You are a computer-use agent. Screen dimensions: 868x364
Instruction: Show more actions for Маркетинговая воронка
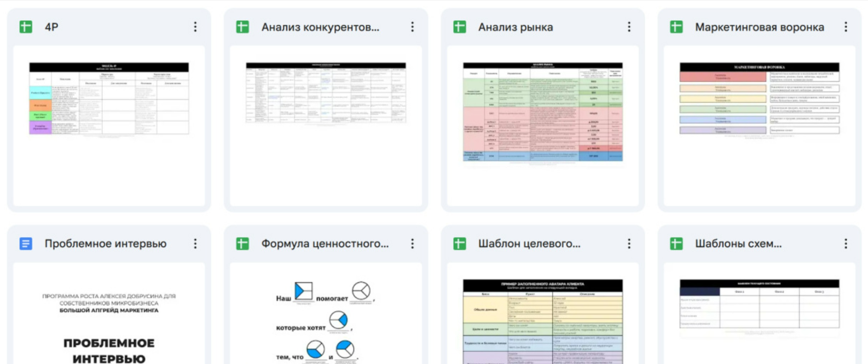pos(846,27)
